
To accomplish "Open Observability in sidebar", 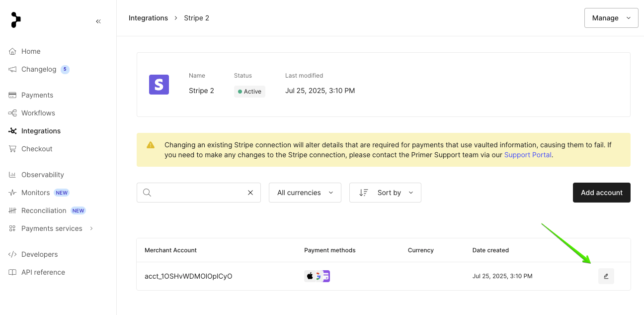I will coord(43,175).
